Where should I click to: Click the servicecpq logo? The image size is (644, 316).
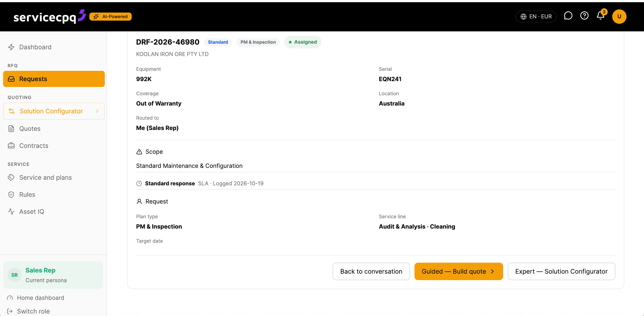49,17
